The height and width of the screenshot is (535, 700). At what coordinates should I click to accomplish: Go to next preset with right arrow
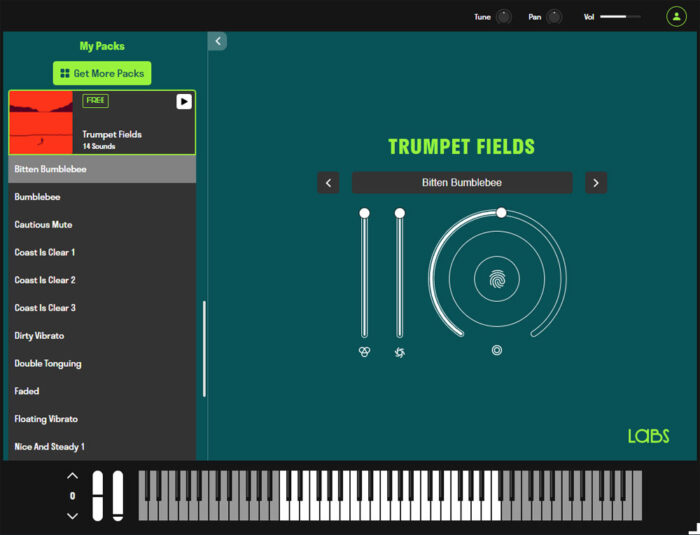tap(596, 183)
